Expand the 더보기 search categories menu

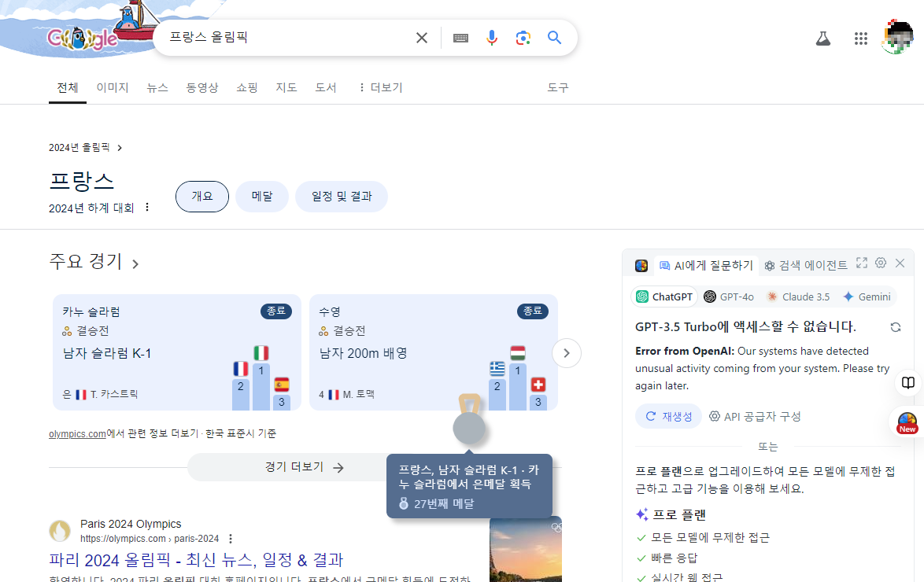(380, 88)
